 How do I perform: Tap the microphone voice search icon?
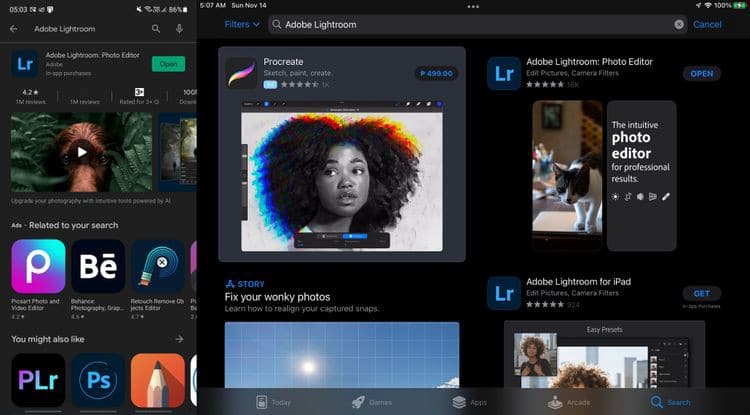tap(179, 29)
